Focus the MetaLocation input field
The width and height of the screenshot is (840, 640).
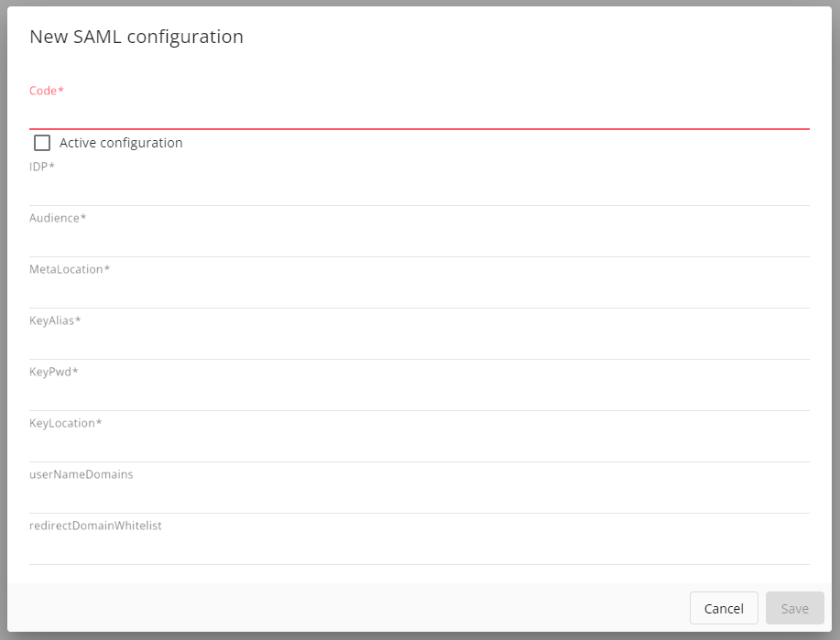point(419,293)
